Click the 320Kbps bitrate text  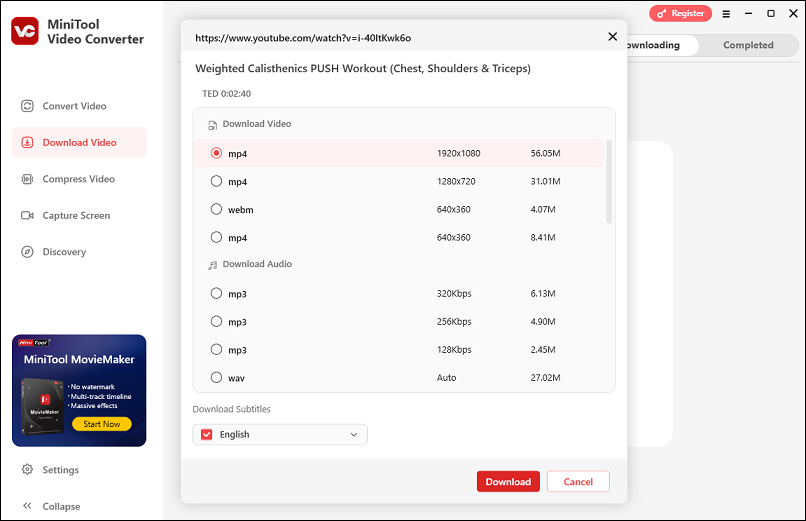pos(454,293)
